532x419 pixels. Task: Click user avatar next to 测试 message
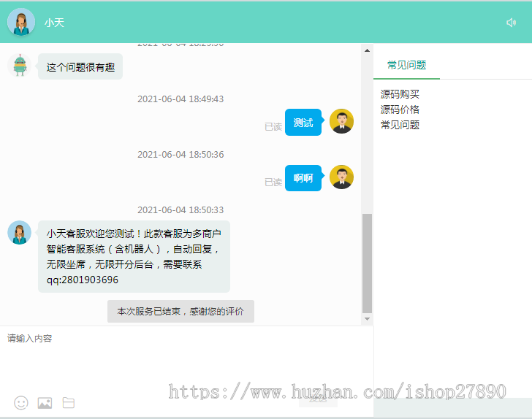342,121
